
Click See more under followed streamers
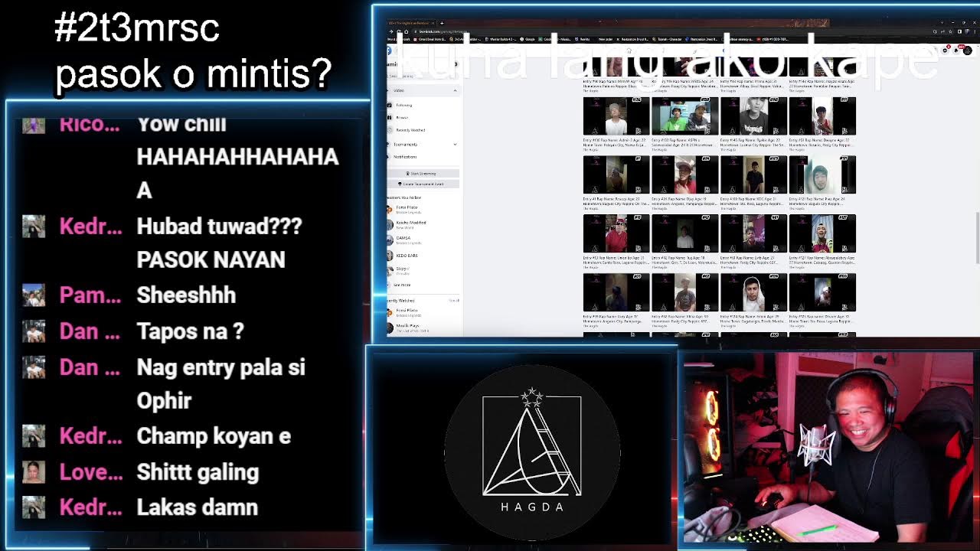pos(401,285)
